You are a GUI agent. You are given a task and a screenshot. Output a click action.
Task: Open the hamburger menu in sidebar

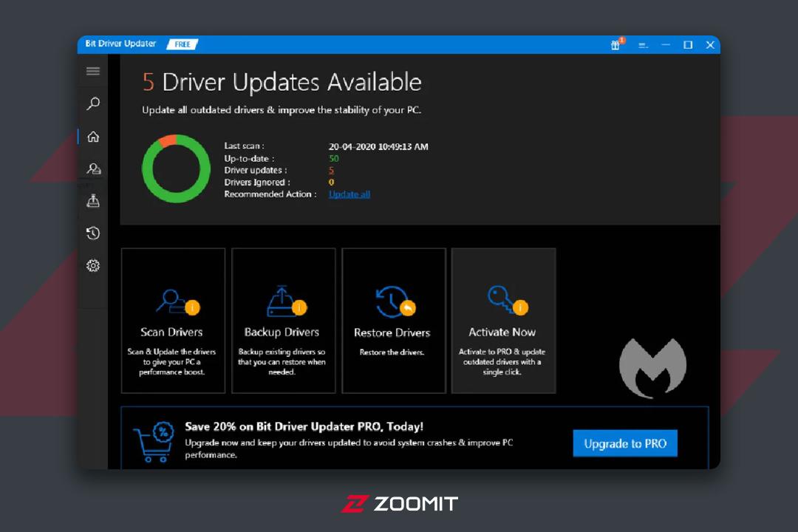92,71
